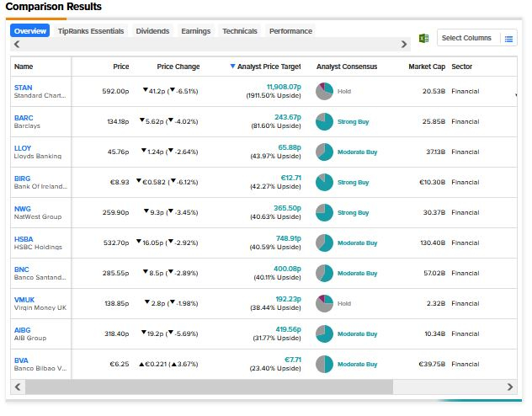This screenshot has width=532, height=416.
Task: Sort by the Sector column header
Action: pyautogui.click(x=462, y=67)
